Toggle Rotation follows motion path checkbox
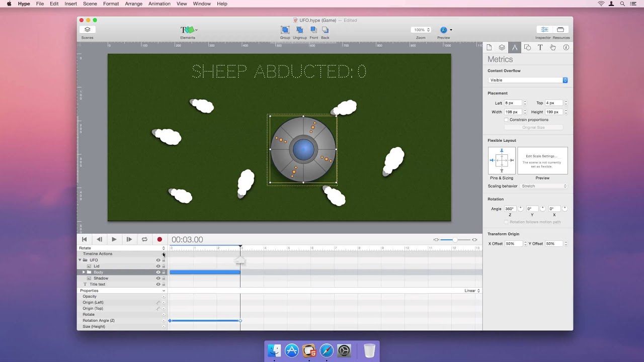 (x=506, y=222)
